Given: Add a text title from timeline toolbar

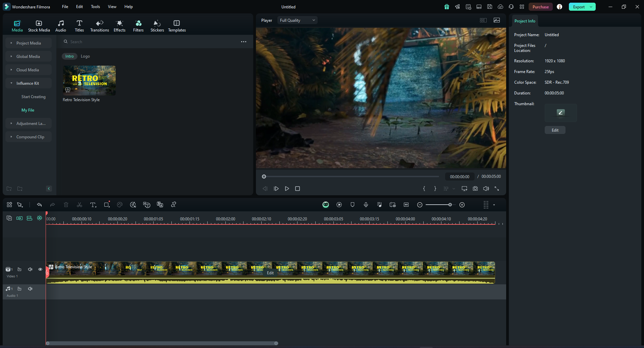Looking at the screenshot, I should click(93, 205).
